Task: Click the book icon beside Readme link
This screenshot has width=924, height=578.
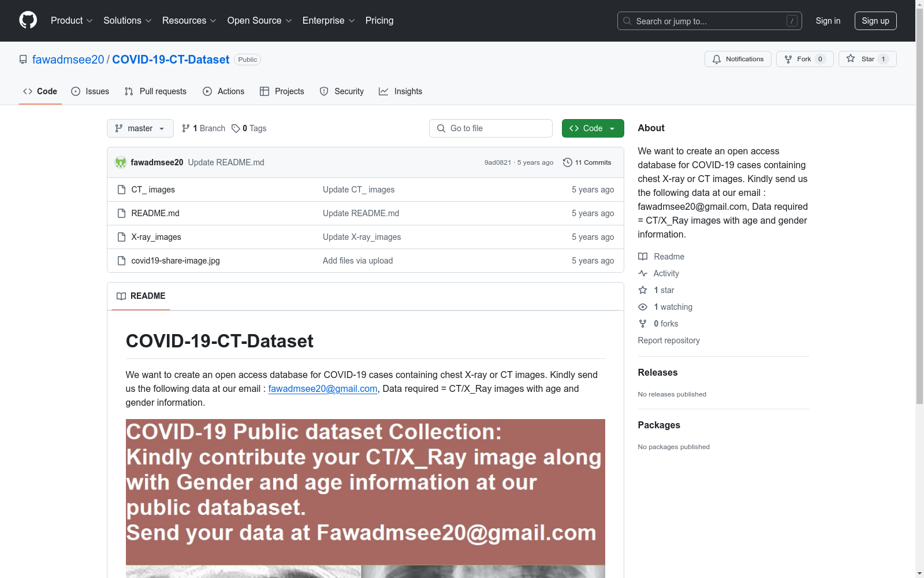Action: click(x=643, y=257)
